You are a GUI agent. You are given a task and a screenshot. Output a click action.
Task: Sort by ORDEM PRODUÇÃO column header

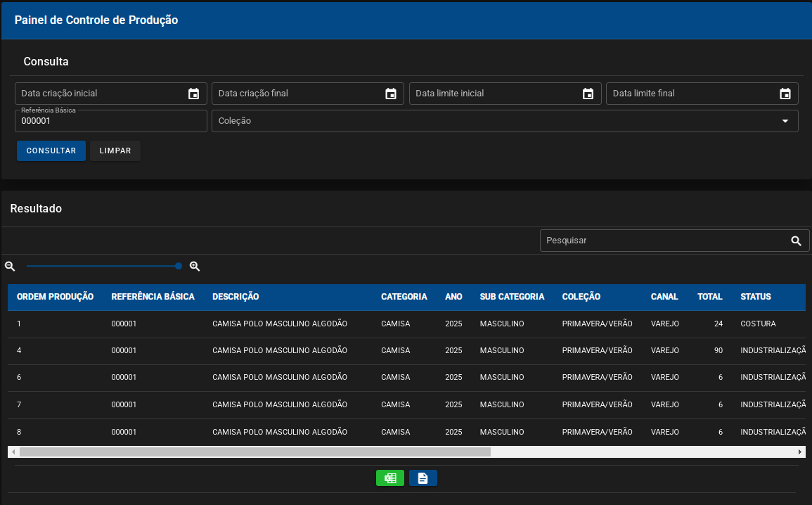tap(55, 297)
